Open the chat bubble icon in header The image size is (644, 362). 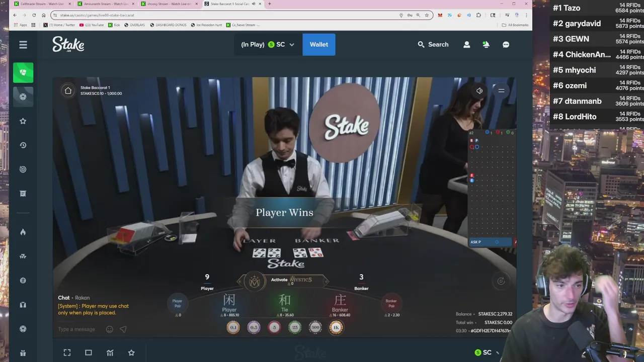506,44
